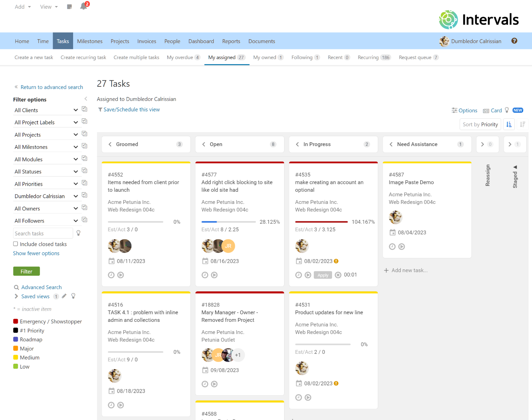This screenshot has height=420, width=532.
Task: Select the ascending sort icon beside Sort by Priority
Action: click(x=509, y=124)
